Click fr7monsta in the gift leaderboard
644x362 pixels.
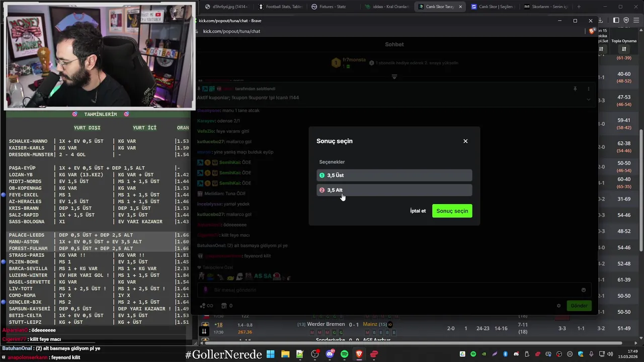[x=354, y=60]
